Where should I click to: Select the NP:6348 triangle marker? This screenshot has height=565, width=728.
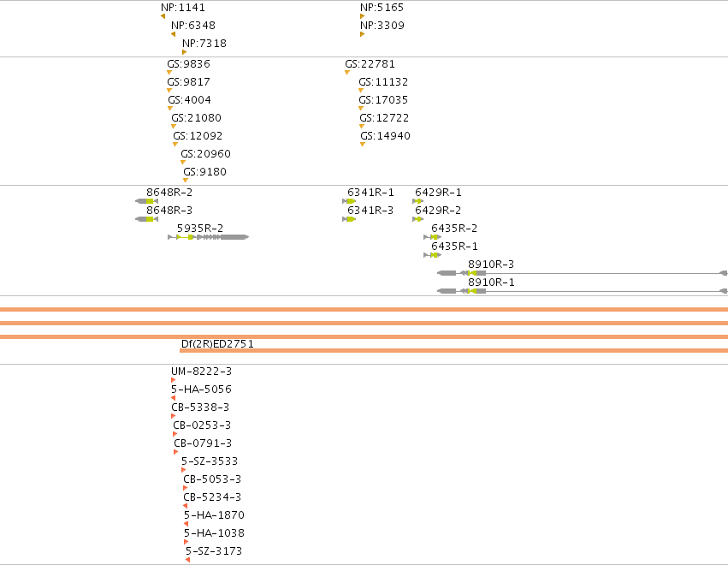(x=173, y=34)
